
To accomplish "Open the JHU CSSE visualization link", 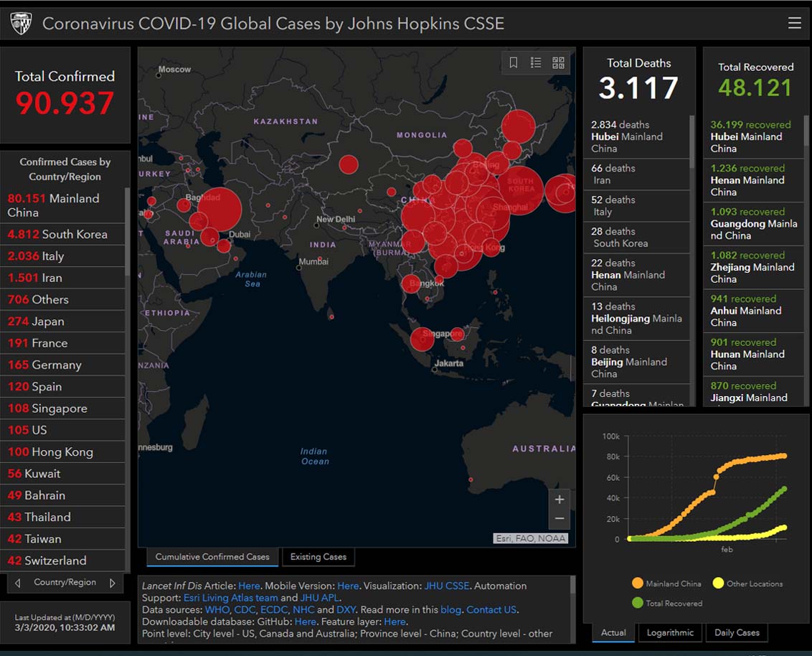I will tap(446, 586).
